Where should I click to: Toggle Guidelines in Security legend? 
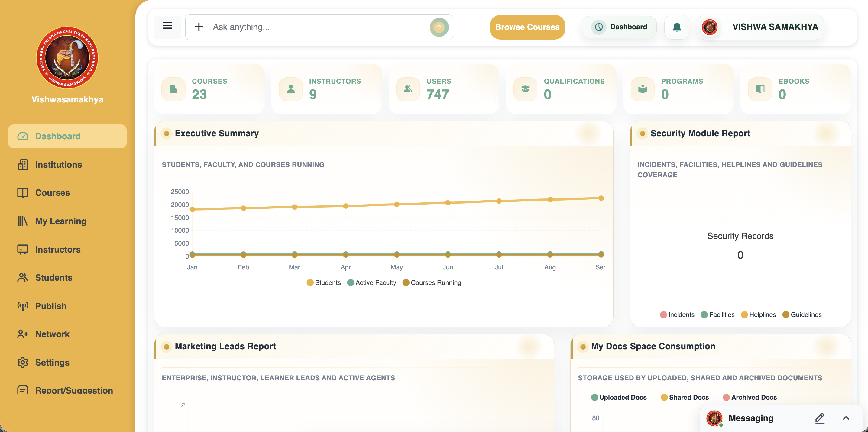tap(802, 314)
